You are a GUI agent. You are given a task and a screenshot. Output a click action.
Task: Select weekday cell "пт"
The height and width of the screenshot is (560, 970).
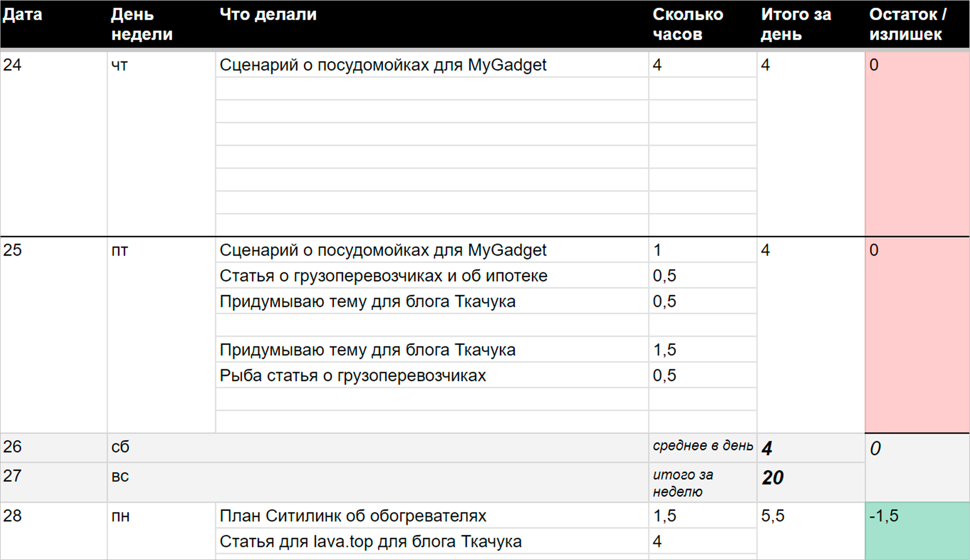pos(162,335)
